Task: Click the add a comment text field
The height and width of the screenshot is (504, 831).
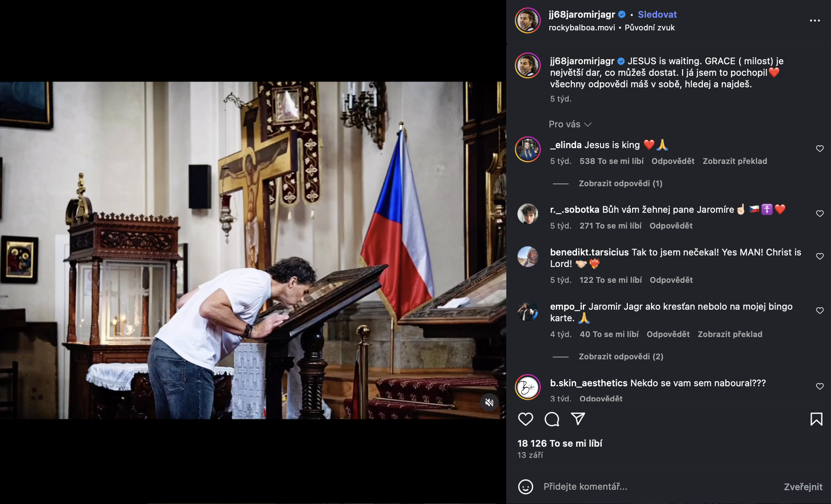Action: click(x=654, y=487)
